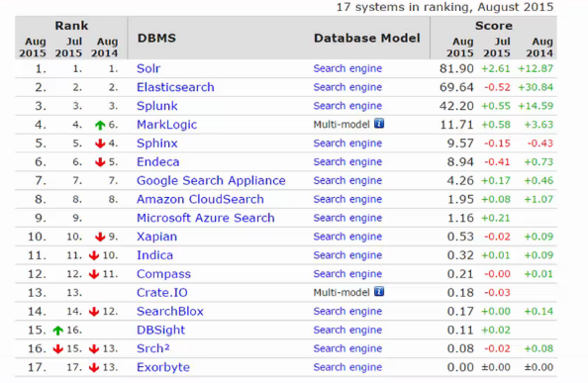Go to the Splunk page
Screen dimensions: 588x383
tap(157, 106)
